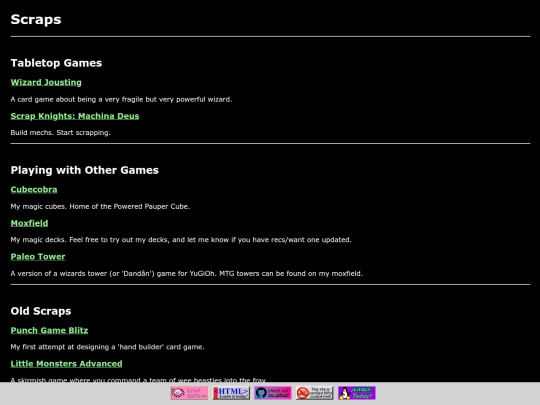Click the pink Lytel Saffron badge
Image resolution: width=540 pixels, height=405 pixels.
pyautogui.click(x=189, y=393)
